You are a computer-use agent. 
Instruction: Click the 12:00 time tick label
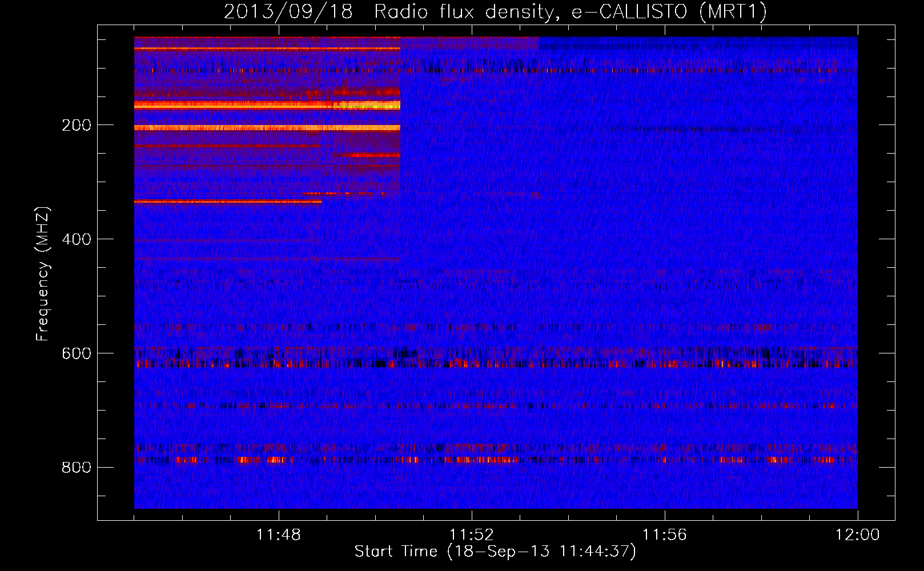[858, 535]
